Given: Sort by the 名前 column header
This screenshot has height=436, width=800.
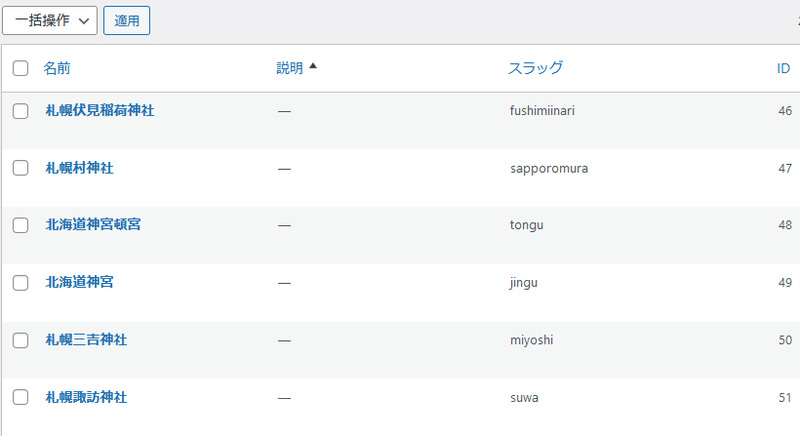Looking at the screenshot, I should (x=57, y=68).
